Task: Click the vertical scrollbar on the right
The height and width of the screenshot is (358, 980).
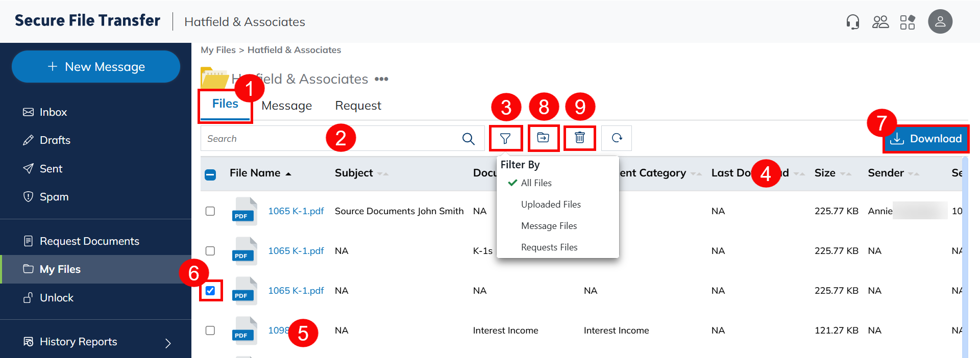Action: coord(965,255)
